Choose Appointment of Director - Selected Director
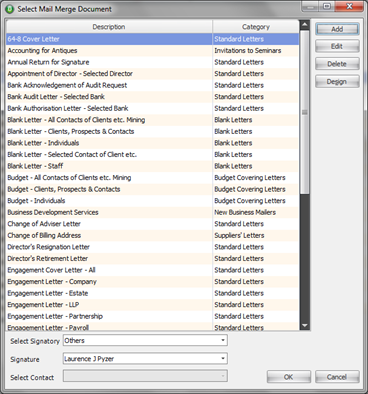This screenshot has height=394, width=368. [152, 74]
